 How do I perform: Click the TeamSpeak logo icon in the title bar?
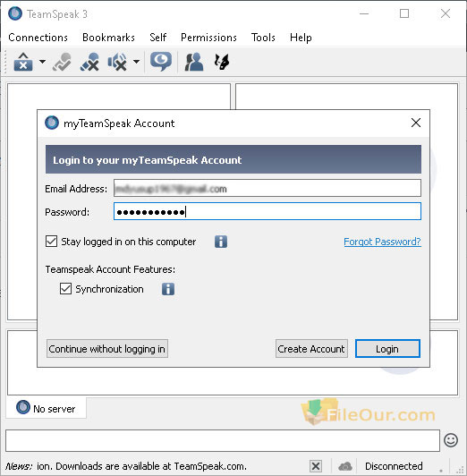pyautogui.click(x=15, y=13)
